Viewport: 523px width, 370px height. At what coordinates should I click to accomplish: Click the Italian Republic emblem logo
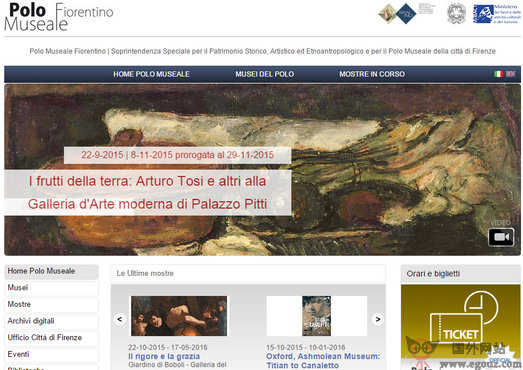click(456, 14)
